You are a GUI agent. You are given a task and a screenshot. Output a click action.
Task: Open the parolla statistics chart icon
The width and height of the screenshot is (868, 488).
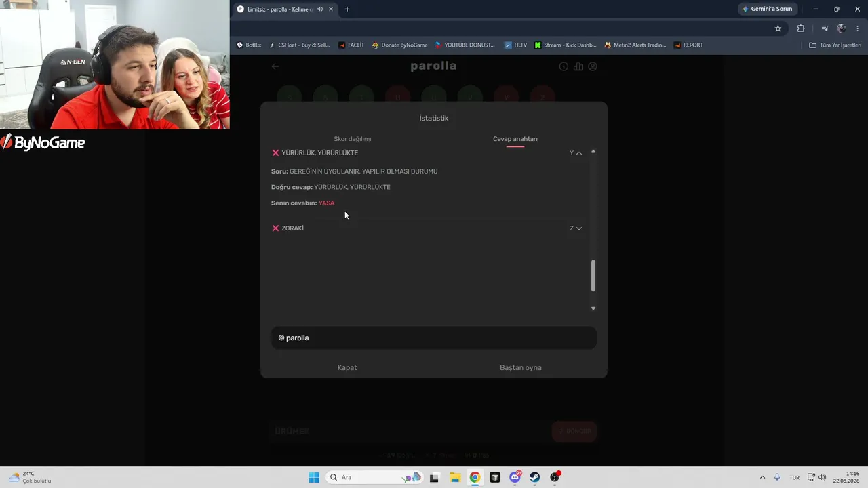click(x=578, y=66)
